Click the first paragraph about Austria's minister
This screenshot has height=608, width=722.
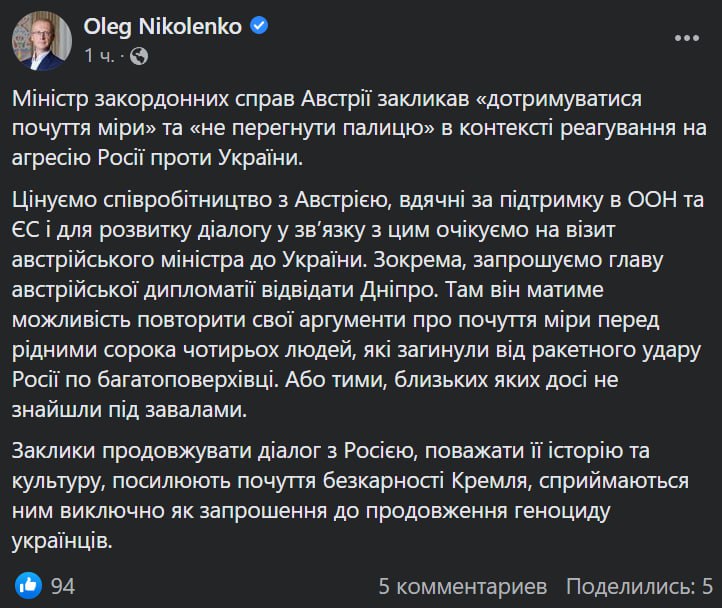[x=360, y=131]
